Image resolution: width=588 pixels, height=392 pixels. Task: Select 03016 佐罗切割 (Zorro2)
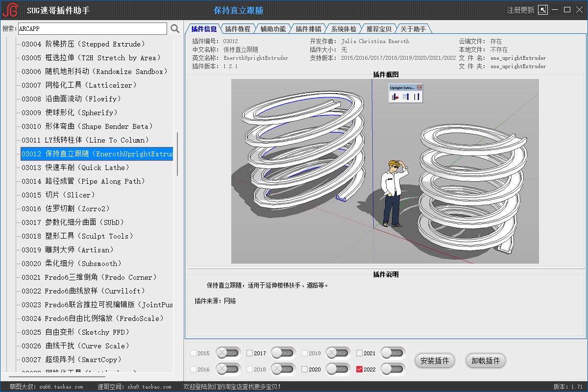point(66,209)
